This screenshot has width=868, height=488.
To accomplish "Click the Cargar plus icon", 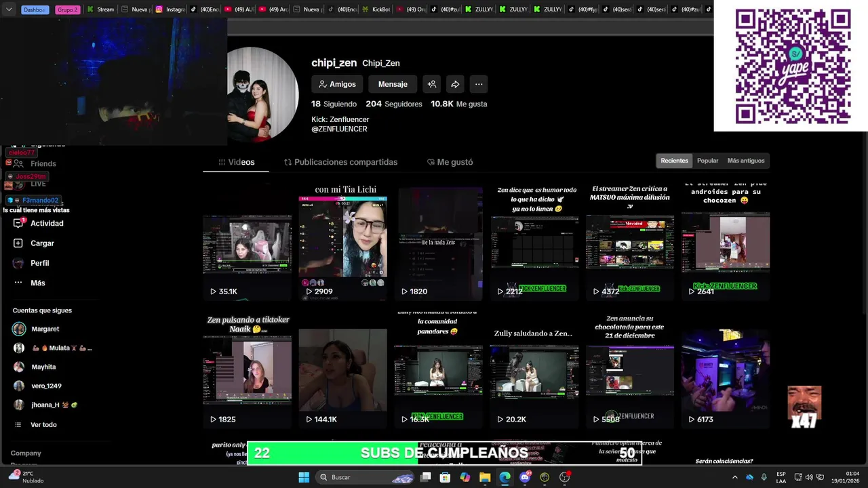I will coord(18,243).
